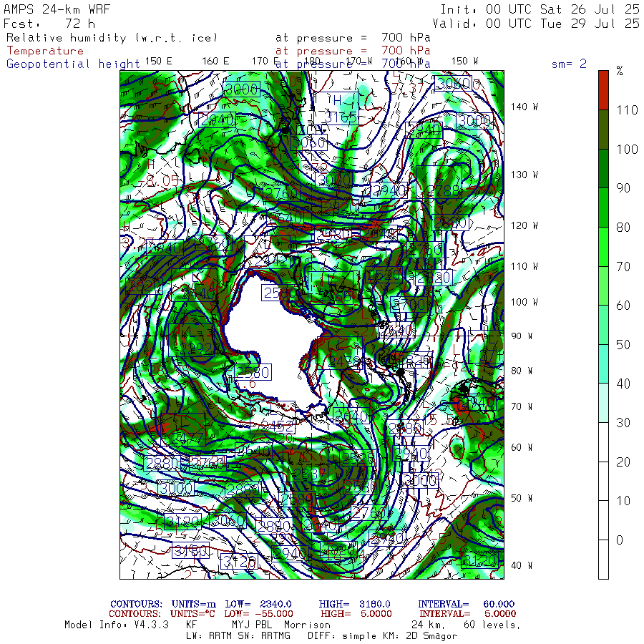The height and width of the screenshot is (644, 644).
Task: Click the 'LW: RRTM SW: RRTMG' footer text
Action: click(238, 636)
